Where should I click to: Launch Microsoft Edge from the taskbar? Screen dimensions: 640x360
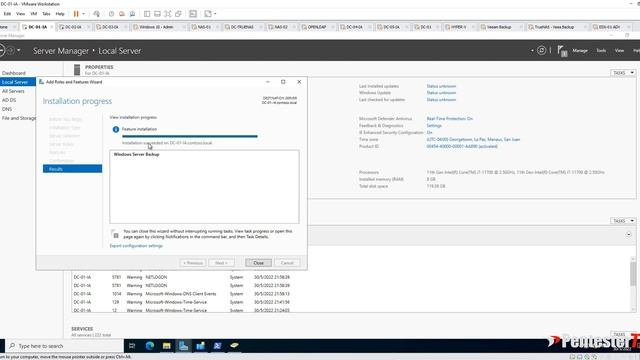click(x=150, y=346)
